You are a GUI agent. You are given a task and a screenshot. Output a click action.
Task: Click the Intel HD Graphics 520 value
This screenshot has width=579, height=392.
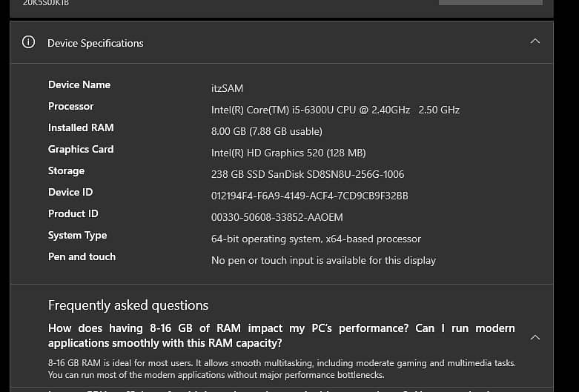point(288,153)
